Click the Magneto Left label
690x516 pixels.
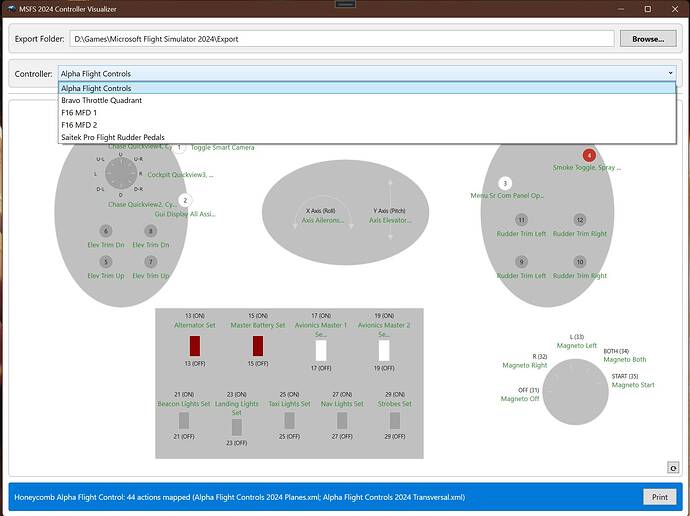[576, 346]
